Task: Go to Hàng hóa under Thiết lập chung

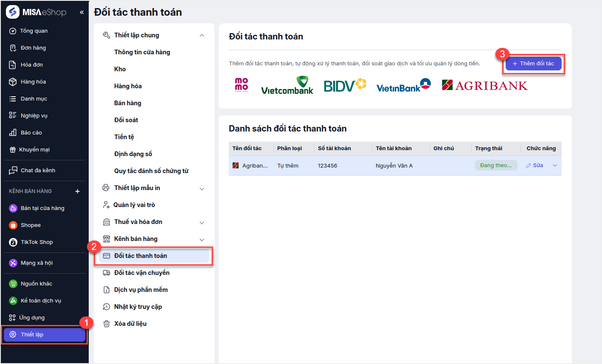Action: (x=128, y=86)
